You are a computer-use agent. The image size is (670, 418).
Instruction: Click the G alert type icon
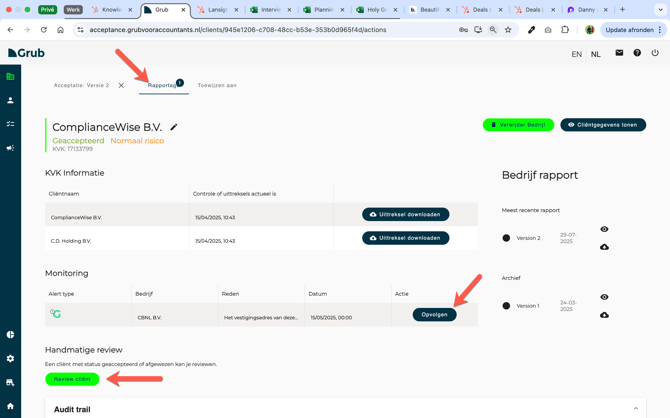(x=56, y=314)
